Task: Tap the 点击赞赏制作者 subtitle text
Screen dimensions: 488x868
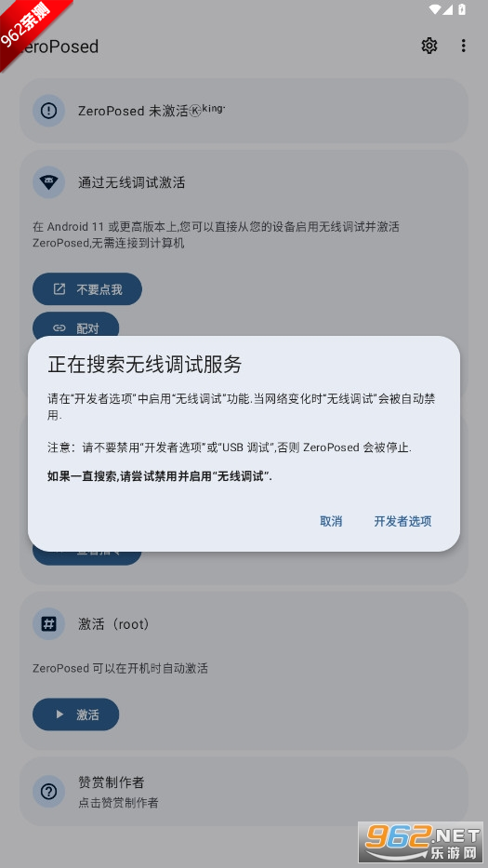Action: point(118,802)
